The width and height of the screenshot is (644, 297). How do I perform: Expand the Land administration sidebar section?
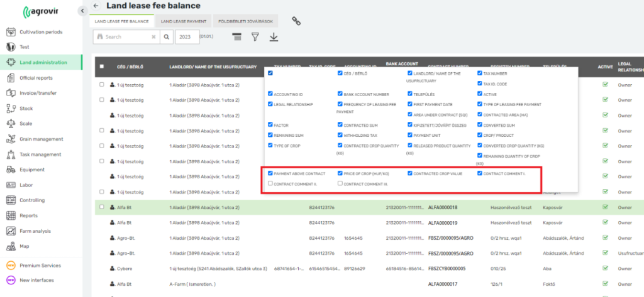click(x=43, y=62)
